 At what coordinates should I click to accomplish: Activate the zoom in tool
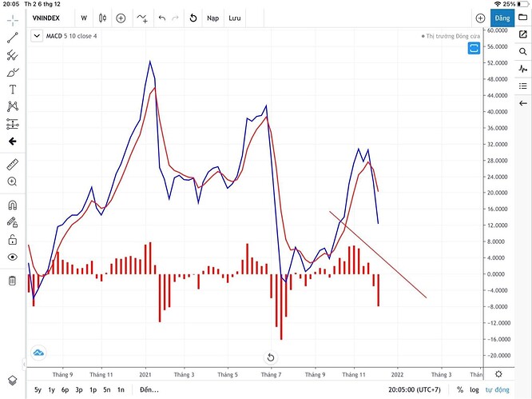click(x=13, y=182)
